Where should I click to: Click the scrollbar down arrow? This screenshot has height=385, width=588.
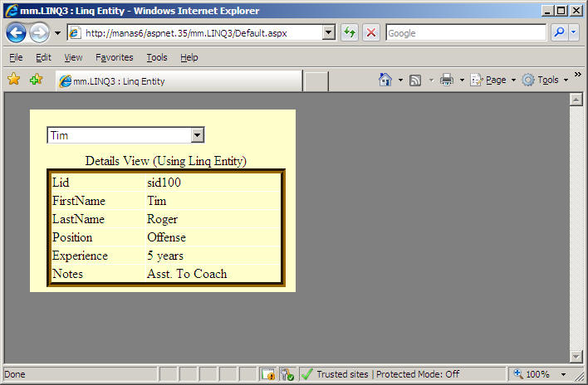click(x=576, y=356)
